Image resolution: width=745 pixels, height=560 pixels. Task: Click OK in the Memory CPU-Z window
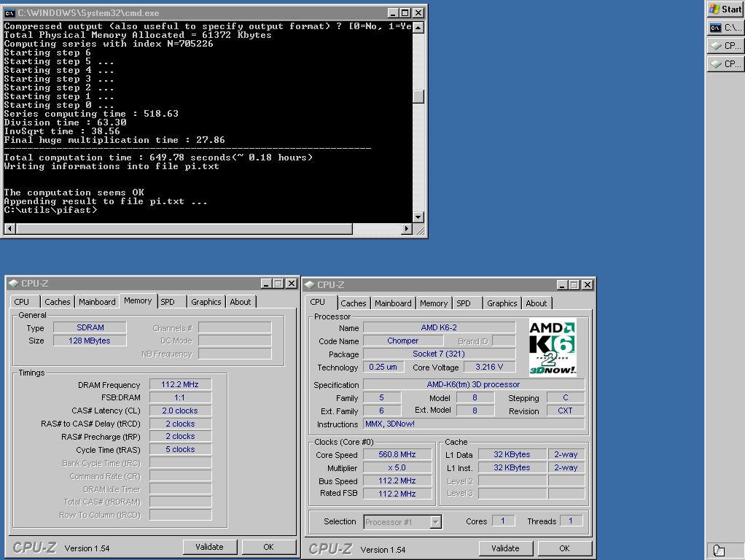click(x=268, y=547)
